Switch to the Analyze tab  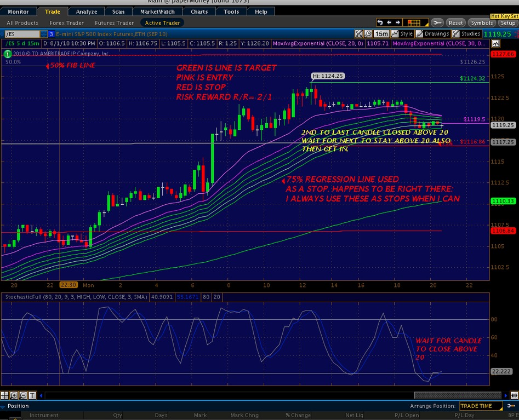coord(87,11)
